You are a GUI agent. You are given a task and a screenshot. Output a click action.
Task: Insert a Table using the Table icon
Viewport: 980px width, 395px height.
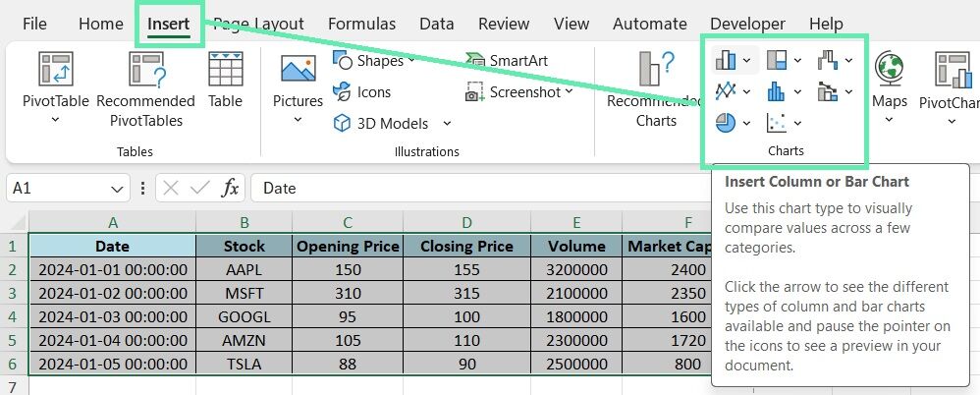coord(225,69)
